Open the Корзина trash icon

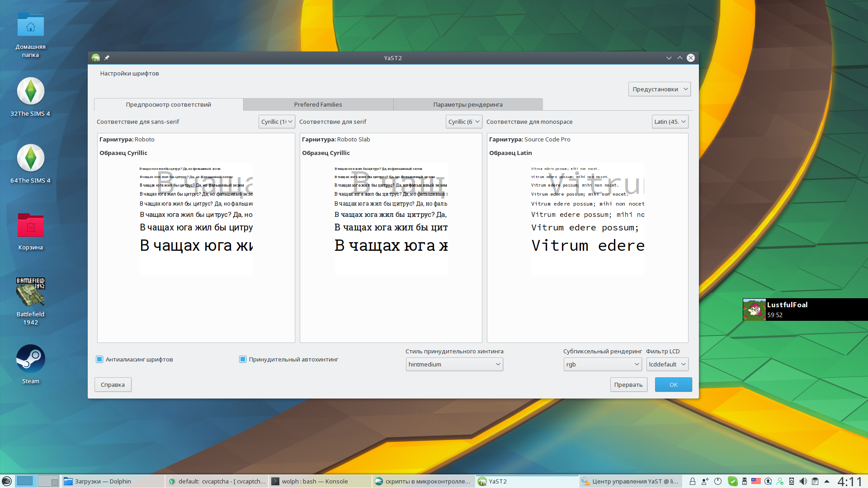[31, 230]
